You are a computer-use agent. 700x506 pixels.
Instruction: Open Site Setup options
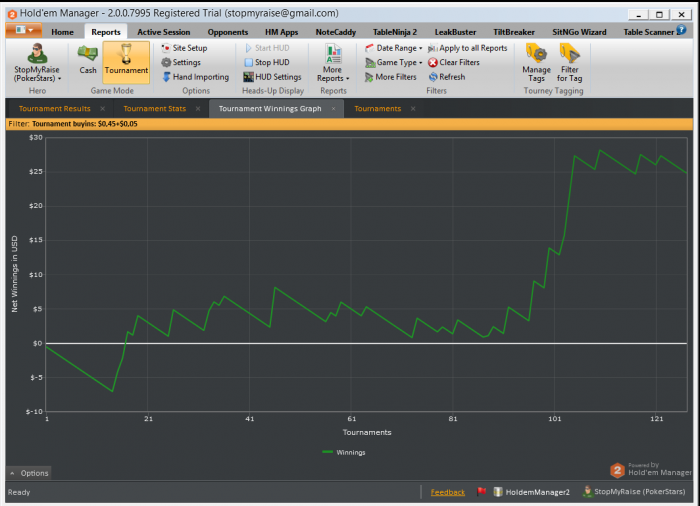coord(184,48)
